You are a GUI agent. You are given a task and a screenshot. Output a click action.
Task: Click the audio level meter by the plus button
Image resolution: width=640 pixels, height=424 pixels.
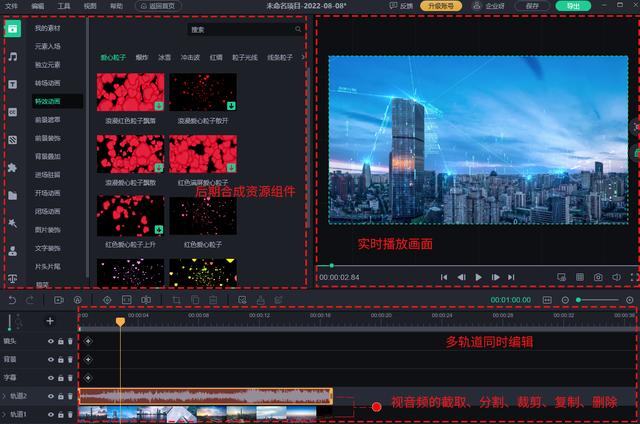[9, 322]
